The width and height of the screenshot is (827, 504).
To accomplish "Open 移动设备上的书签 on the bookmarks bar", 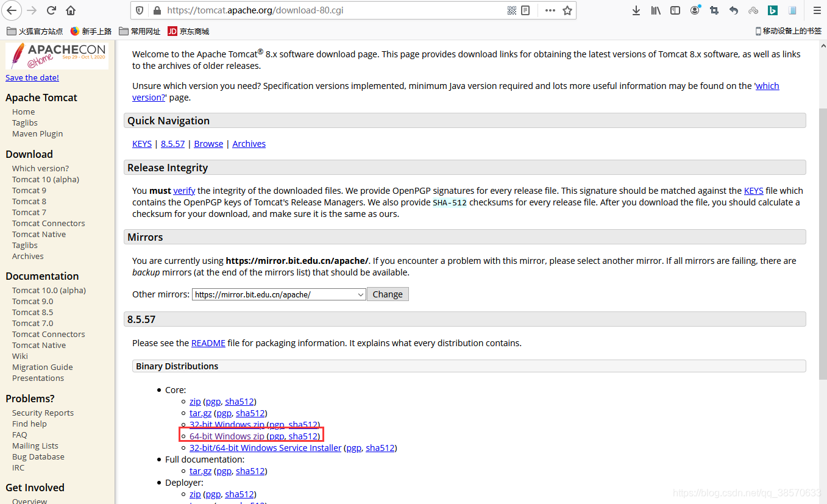I will click(x=790, y=30).
